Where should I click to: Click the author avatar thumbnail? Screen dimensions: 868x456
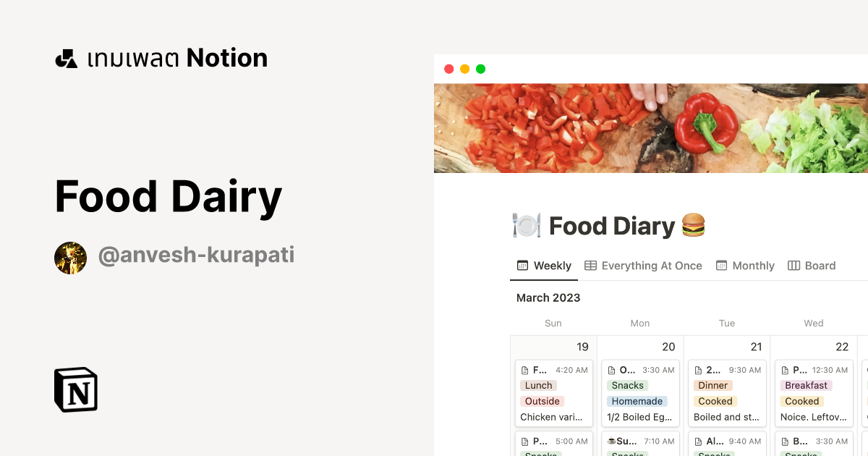point(70,257)
